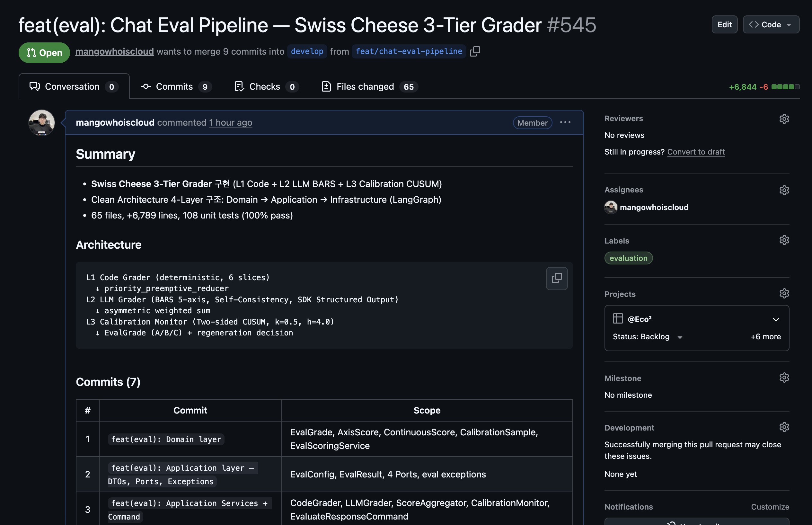
Task: Click mangowhoiscloud's avatar thumbnail
Action: point(41,122)
